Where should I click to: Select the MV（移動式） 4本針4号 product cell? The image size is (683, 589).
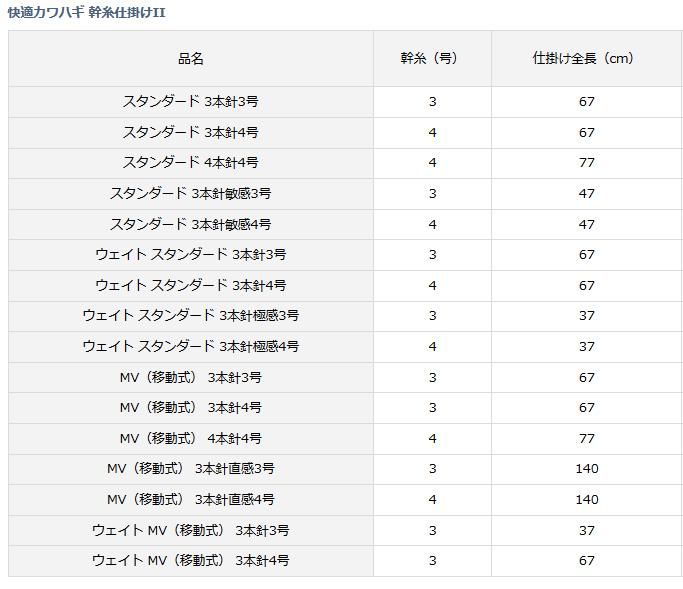tap(191, 439)
